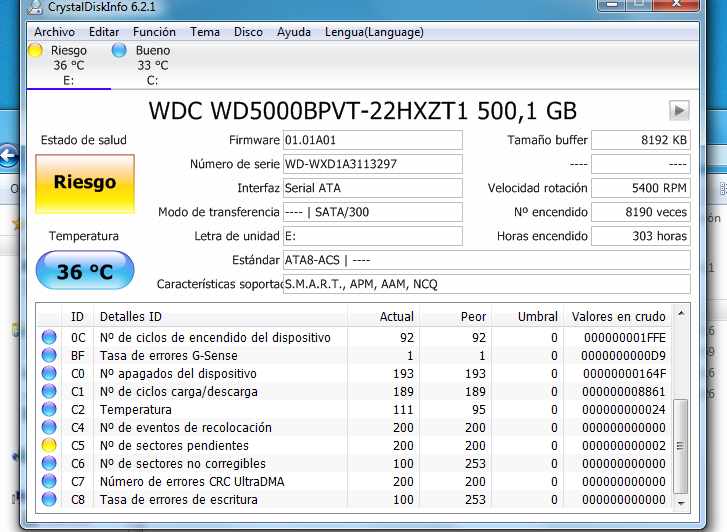Click the blue status icon in row C4
This screenshot has width=727, height=532.
(x=49, y=427)
